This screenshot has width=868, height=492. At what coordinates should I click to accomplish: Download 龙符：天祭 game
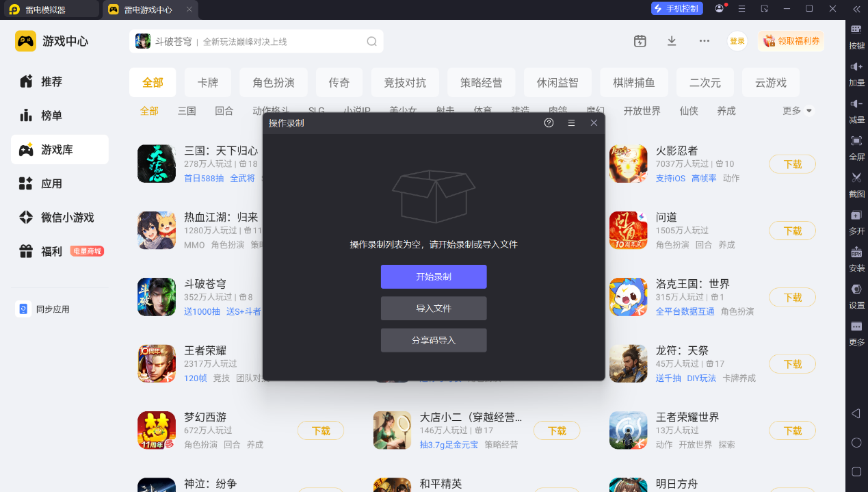793,364
